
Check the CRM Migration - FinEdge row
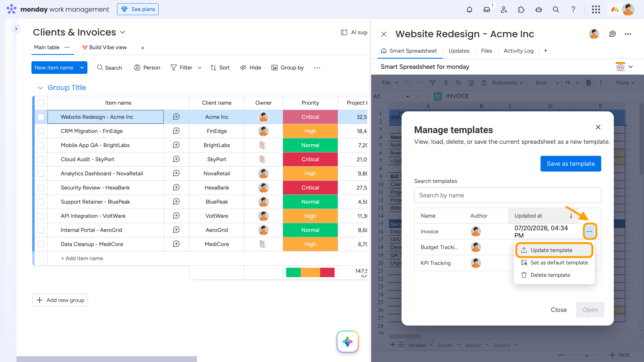pyautogui.click(x=41, y=131)
